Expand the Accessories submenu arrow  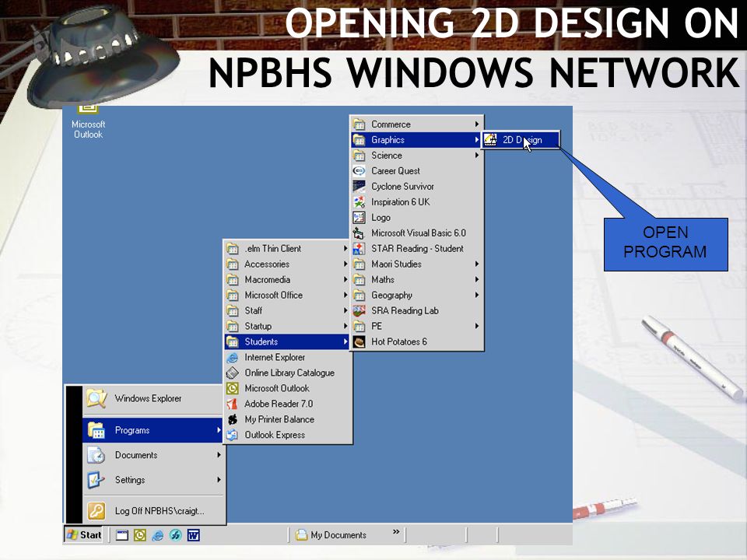(345, 264)
